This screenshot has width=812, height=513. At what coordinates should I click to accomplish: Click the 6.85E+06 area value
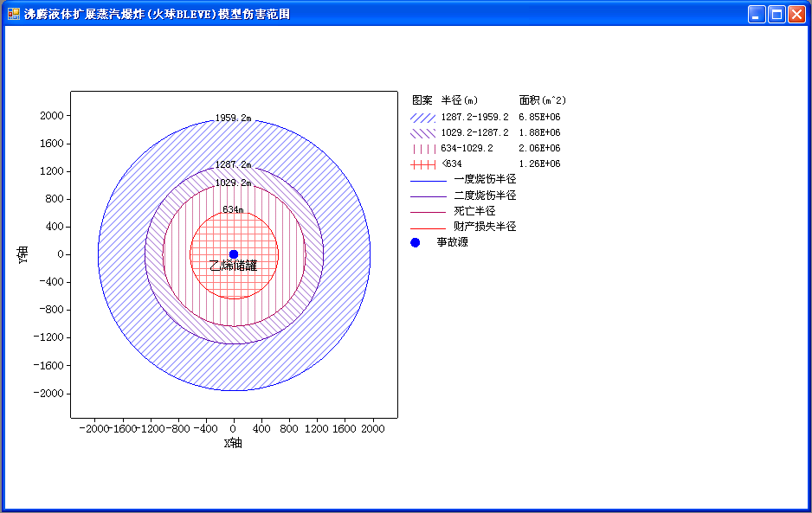[x=539, y=117]
